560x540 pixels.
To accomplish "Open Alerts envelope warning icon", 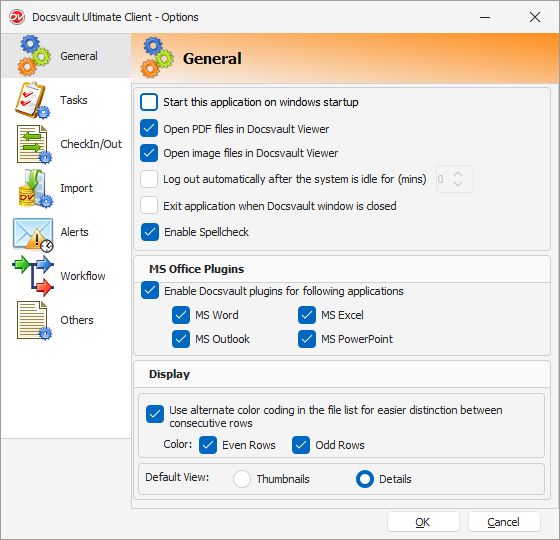I will point(33,234).
